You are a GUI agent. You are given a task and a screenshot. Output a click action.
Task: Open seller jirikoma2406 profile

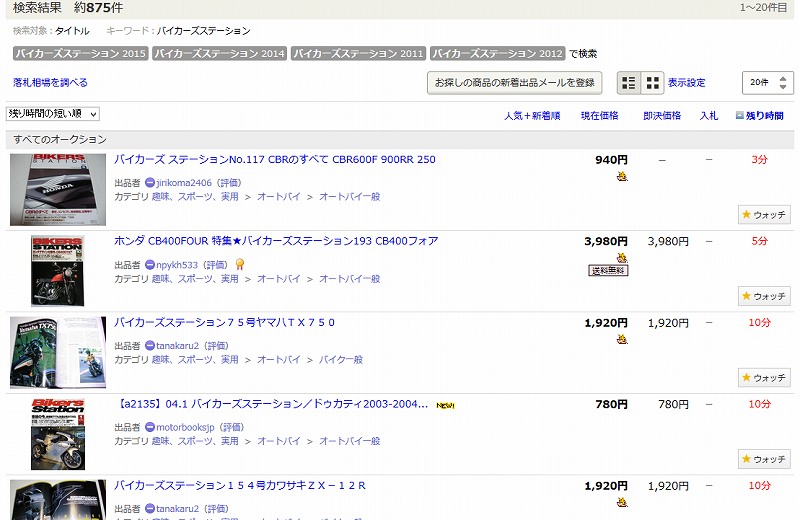[184, 183]
